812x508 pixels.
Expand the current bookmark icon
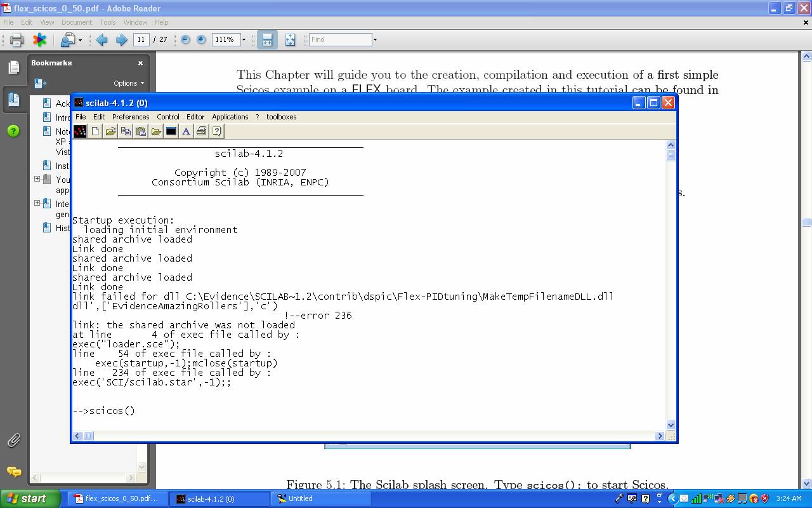click(40, 83)
